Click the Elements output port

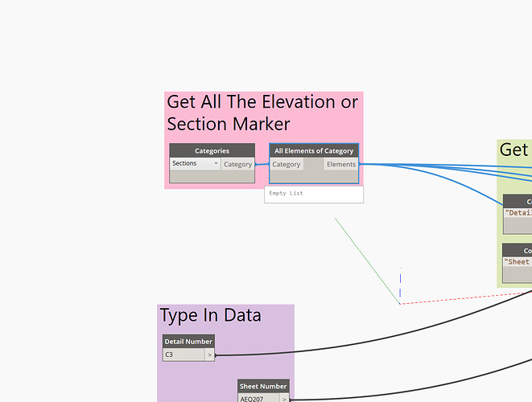[341, 164]
